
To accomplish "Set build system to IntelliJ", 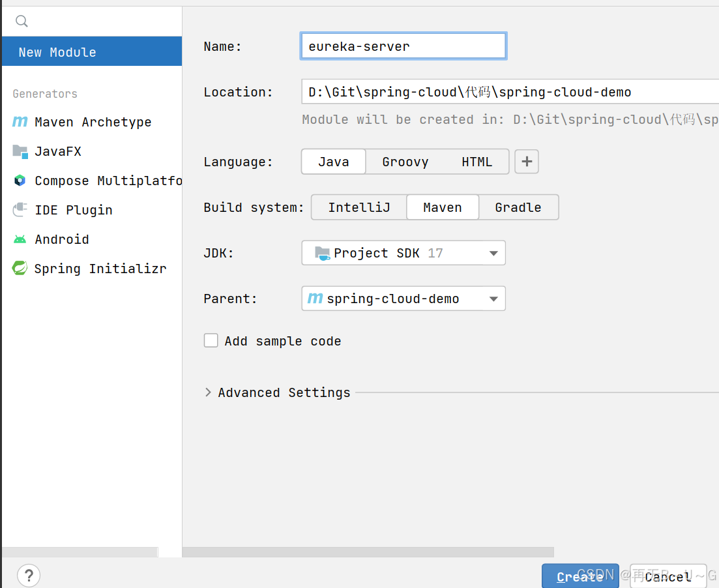I will (x=359, y=207).
